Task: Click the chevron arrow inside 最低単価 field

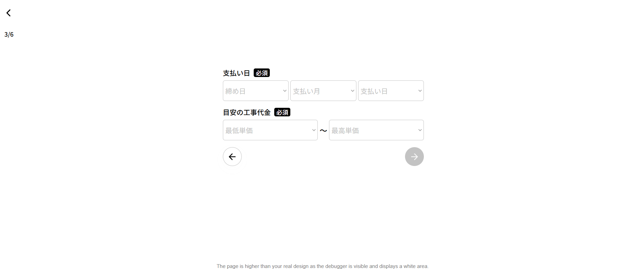Action: (x=314, y=130)
